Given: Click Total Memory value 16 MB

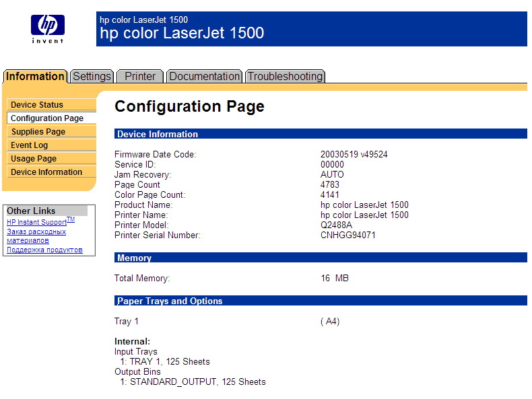Looking at the screenshot, I should point(335,278).
